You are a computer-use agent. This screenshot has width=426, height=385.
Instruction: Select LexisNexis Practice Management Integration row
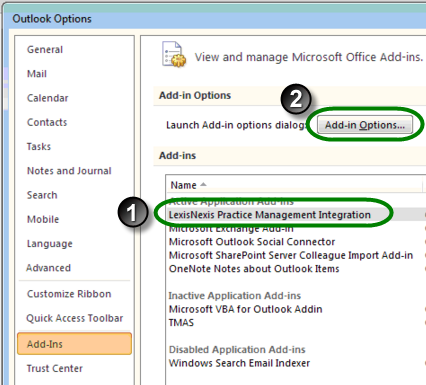tap(295, 215)
